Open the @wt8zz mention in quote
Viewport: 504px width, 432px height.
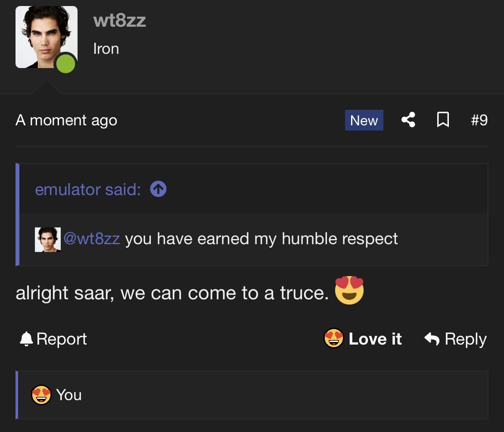(x=92, y=239)
